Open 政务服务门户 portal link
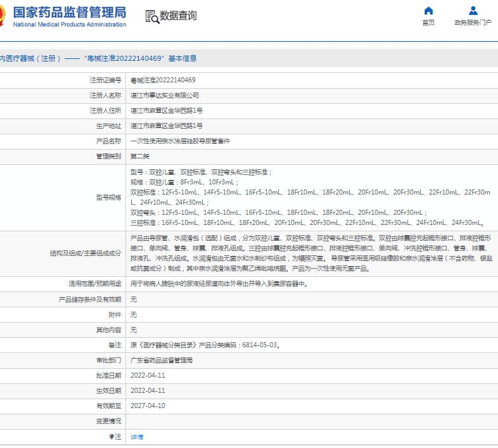Screen dimensions: 498x448 473,23
